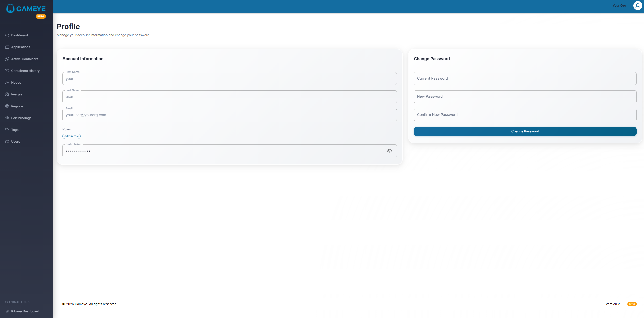The image size is (644, 318).
Task: Click the Your Org label
Action: click(619, 6)
